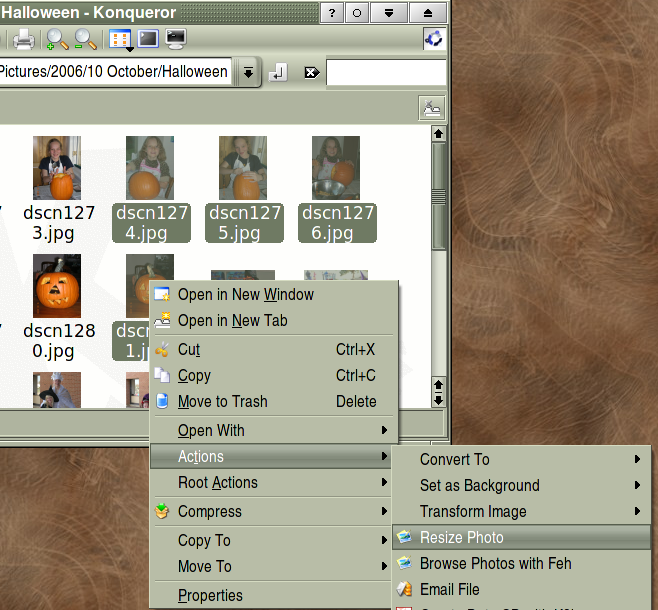Select Cut from context menu

[274, 349]
